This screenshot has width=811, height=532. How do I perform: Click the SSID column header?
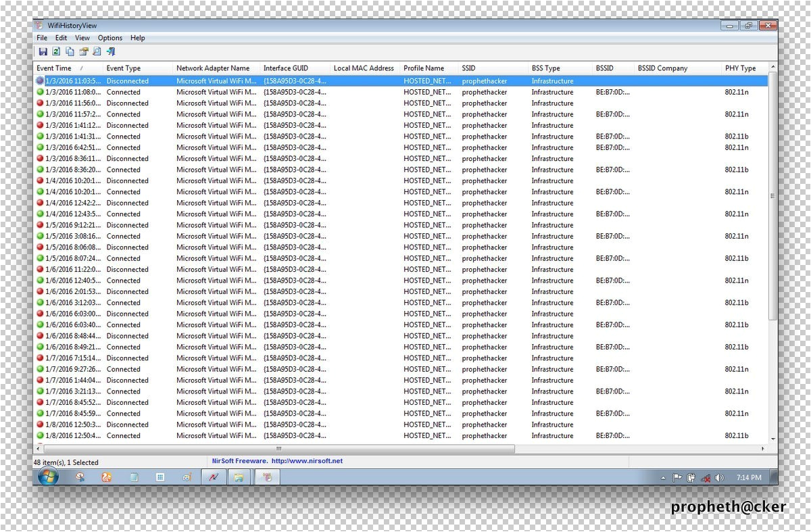tap(469, 68)
